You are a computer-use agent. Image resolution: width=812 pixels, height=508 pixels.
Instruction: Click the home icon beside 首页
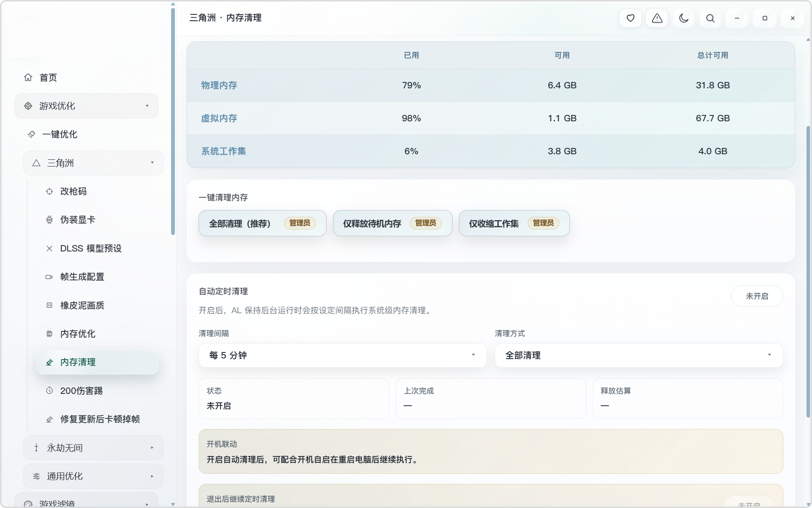[x=28, y=77]
